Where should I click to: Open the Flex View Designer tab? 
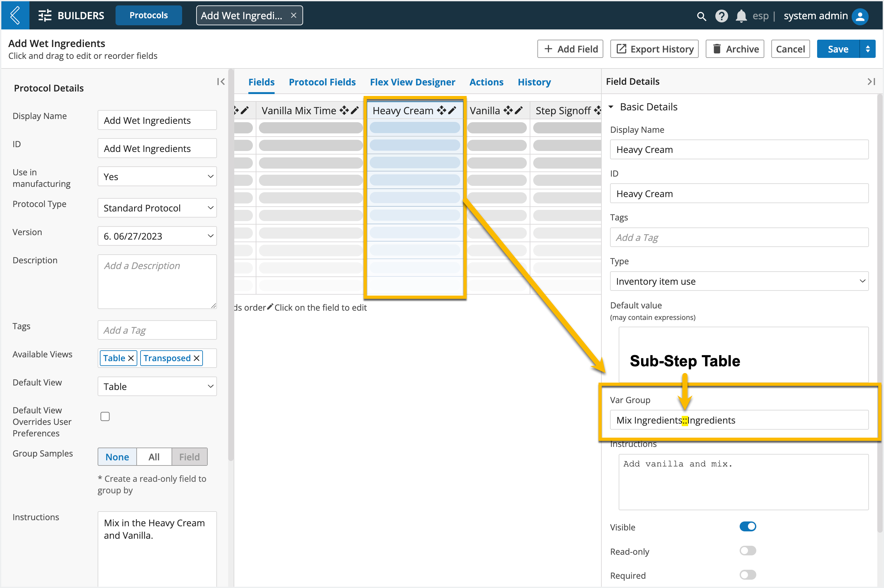413,82
